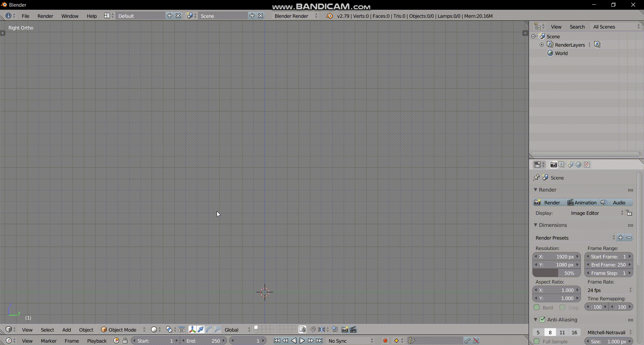Viewport: 644px width, 345px height.
Task: Toggle manipulate center points icon
Action: coord(182,330)
